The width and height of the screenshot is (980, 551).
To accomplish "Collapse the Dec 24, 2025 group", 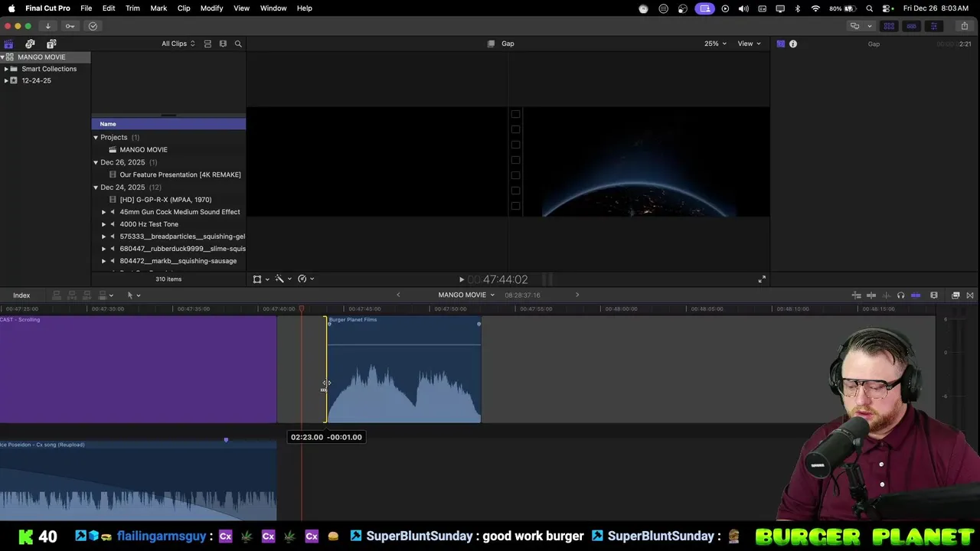I will click(96, 187).
